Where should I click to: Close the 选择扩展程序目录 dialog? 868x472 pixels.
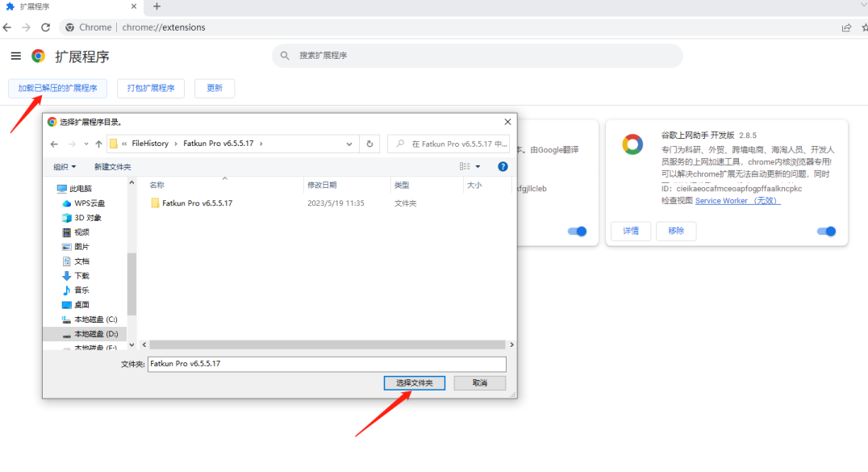point(507,122)
